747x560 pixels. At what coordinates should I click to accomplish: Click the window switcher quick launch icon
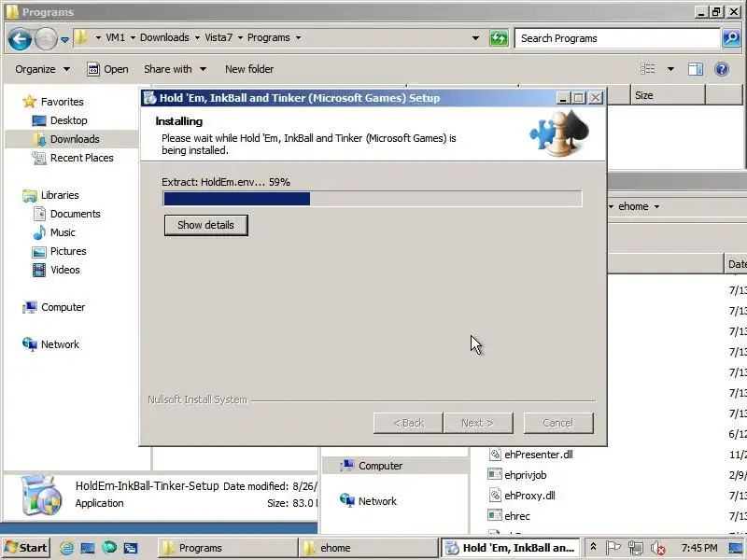(x=131, y=548)
